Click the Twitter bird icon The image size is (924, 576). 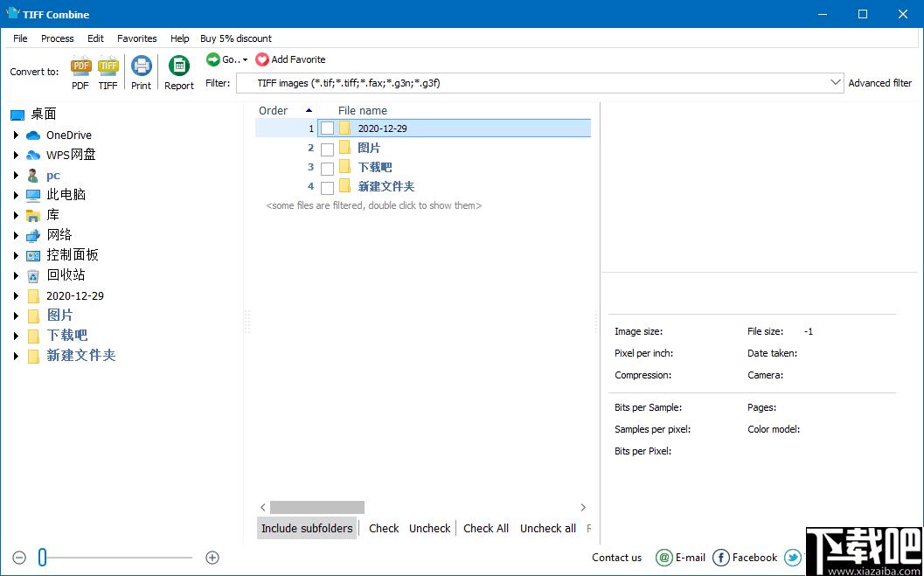[793, 557]
